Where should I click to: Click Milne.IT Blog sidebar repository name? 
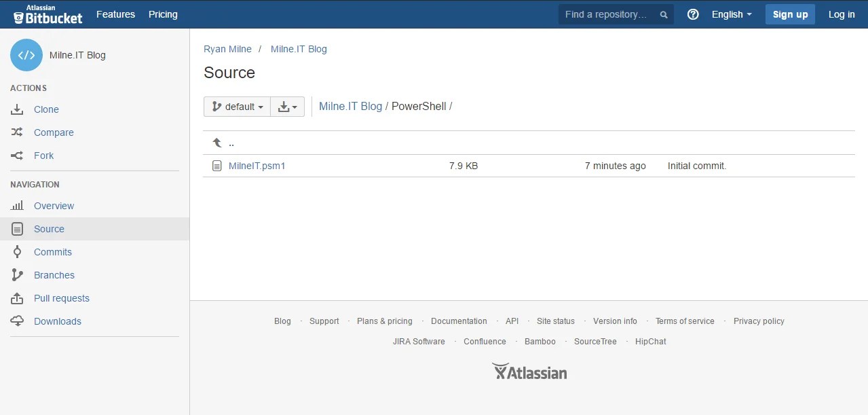tap(77, 55)
